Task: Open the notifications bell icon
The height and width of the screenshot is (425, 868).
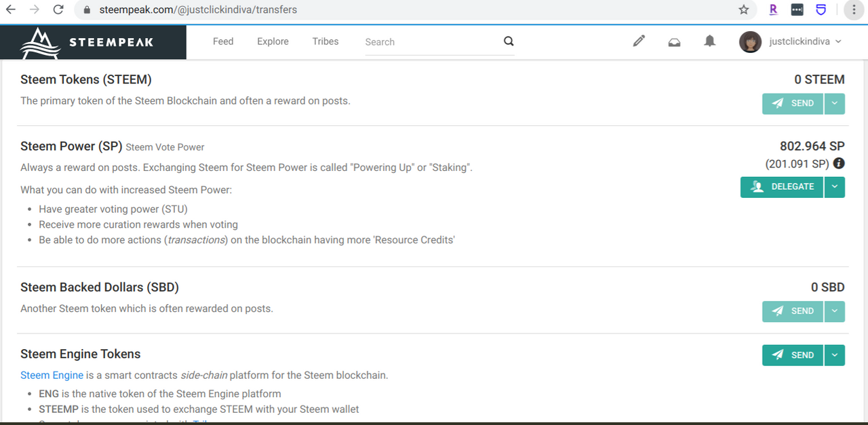Action: [x=709, y=41]
